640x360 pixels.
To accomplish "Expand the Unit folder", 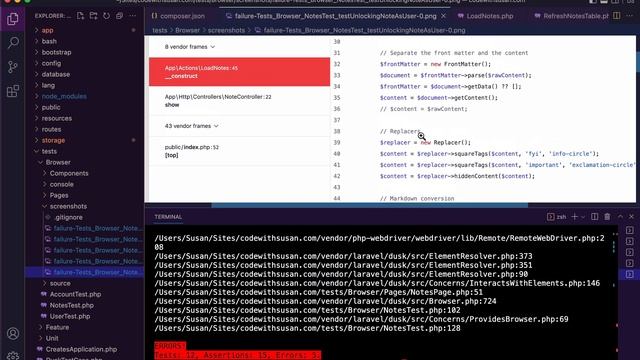I will [52, 338].
